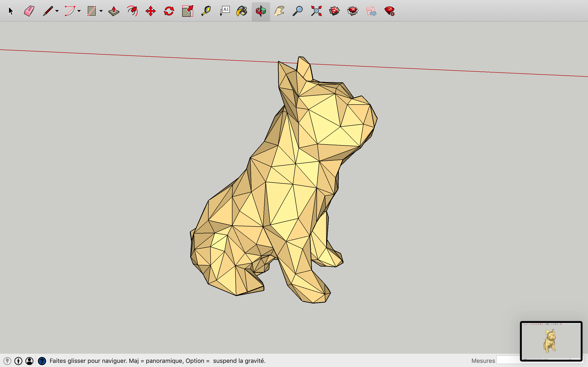Pick the Tape Measure tool
The image size is (588, 367).
pos(206,11)
